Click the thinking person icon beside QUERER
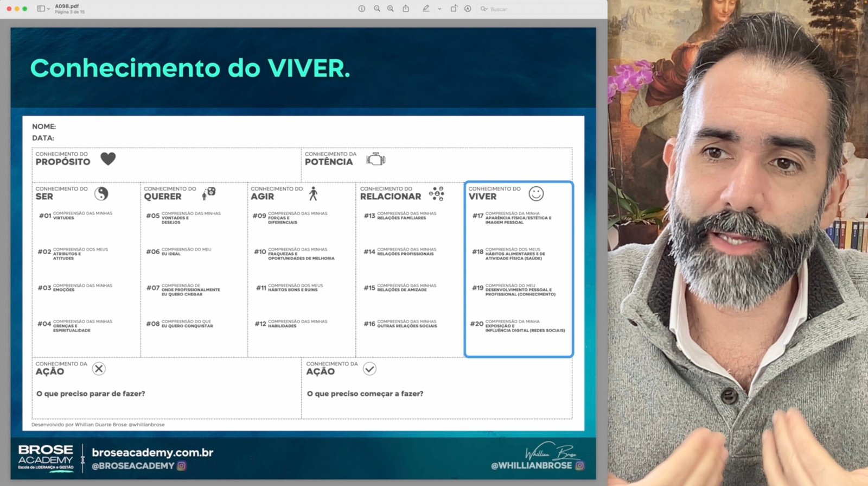The width and height of the screenshot is (868, 486). [209, 193]
